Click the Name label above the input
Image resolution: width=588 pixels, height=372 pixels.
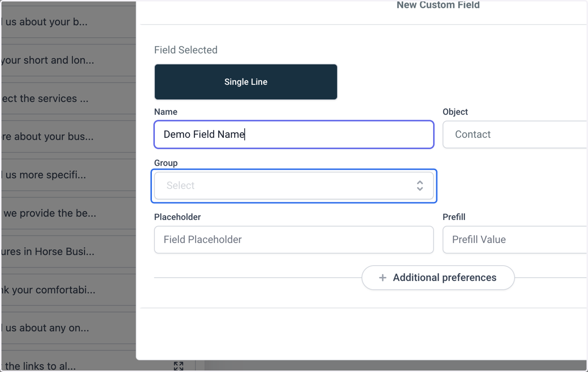[x=166, y=112]
